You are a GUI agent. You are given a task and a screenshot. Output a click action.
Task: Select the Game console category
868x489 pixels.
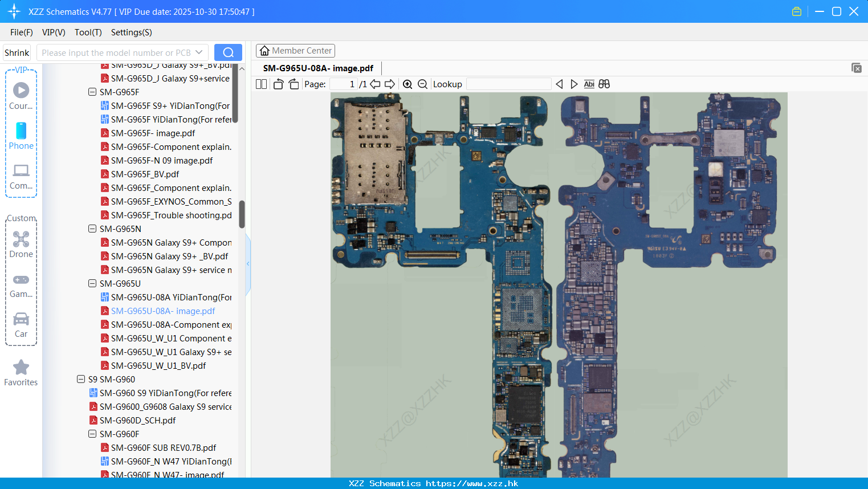click(21, 286)
